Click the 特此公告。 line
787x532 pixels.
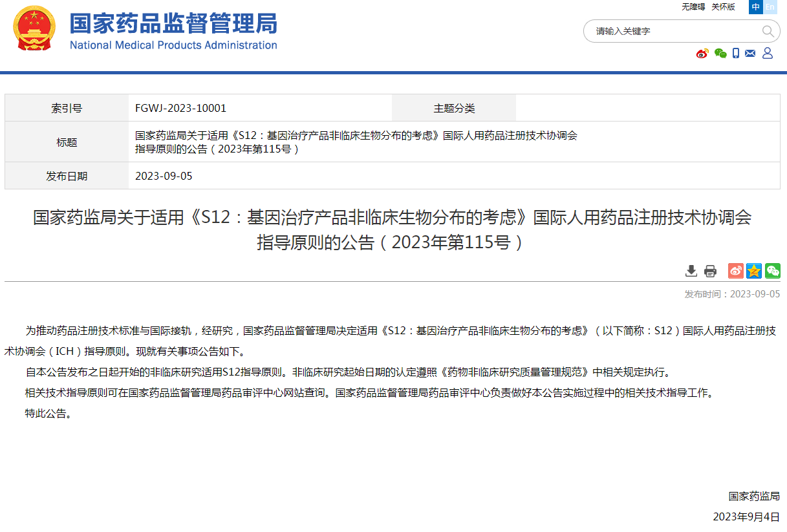coord(49,414)
